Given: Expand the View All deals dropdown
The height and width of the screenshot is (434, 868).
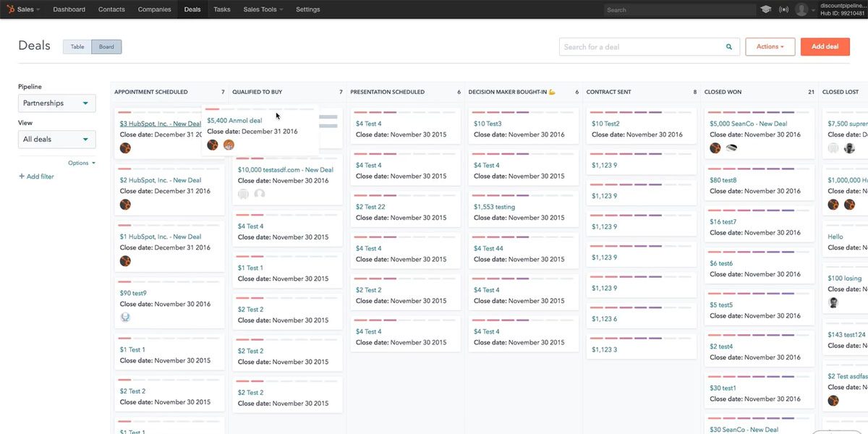Looking at the screenshot, I should click(57, 140).
